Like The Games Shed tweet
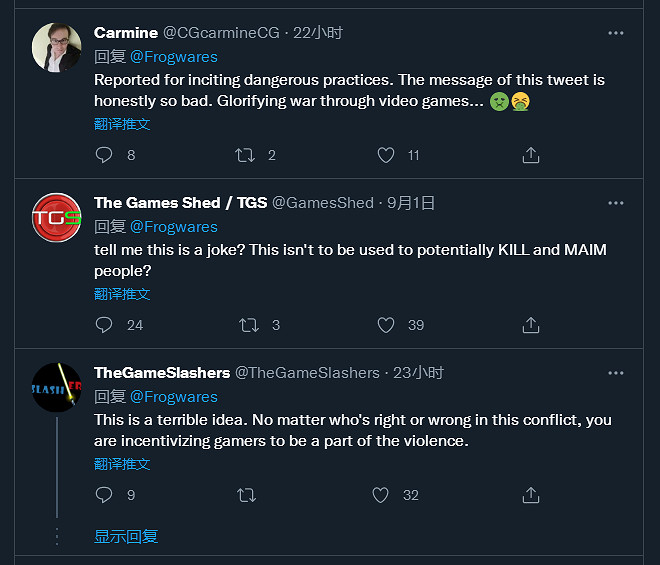 point(386,325)
